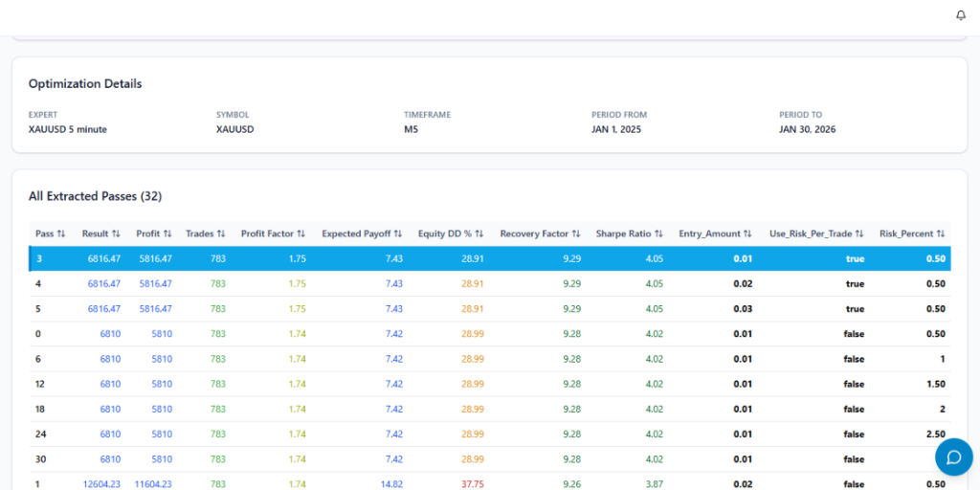Click 'false' in pass 0 row
This screenshot has height=490, width=980.
click(854, 334)
